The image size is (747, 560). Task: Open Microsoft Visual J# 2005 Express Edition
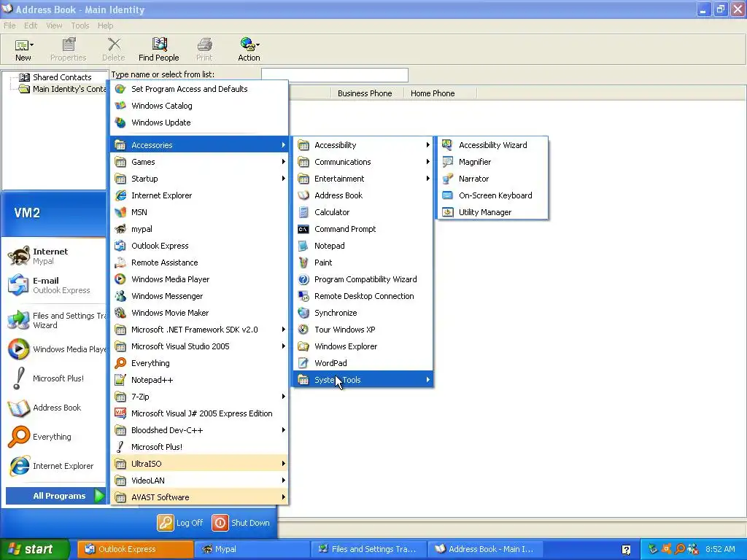coord(200,413)
